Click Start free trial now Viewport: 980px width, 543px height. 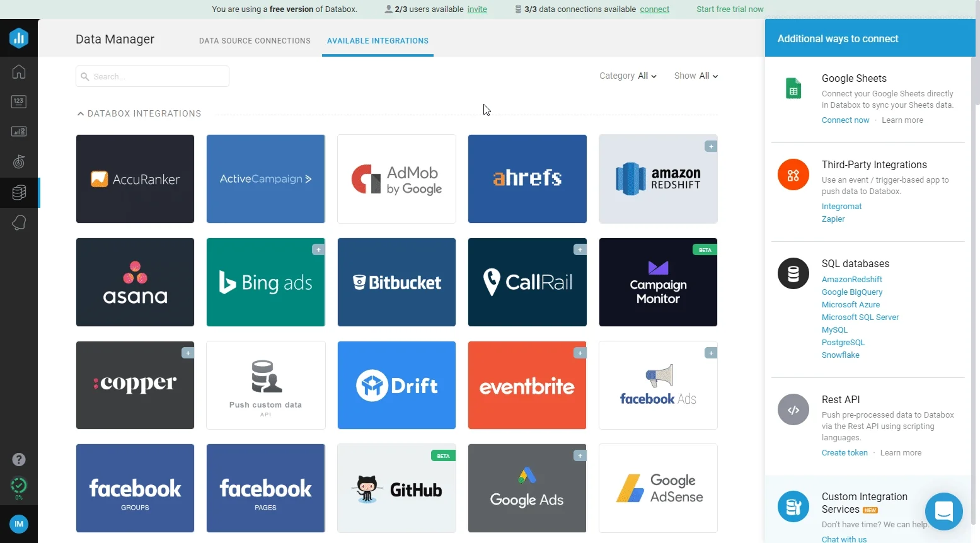click(x=730, y=9)
